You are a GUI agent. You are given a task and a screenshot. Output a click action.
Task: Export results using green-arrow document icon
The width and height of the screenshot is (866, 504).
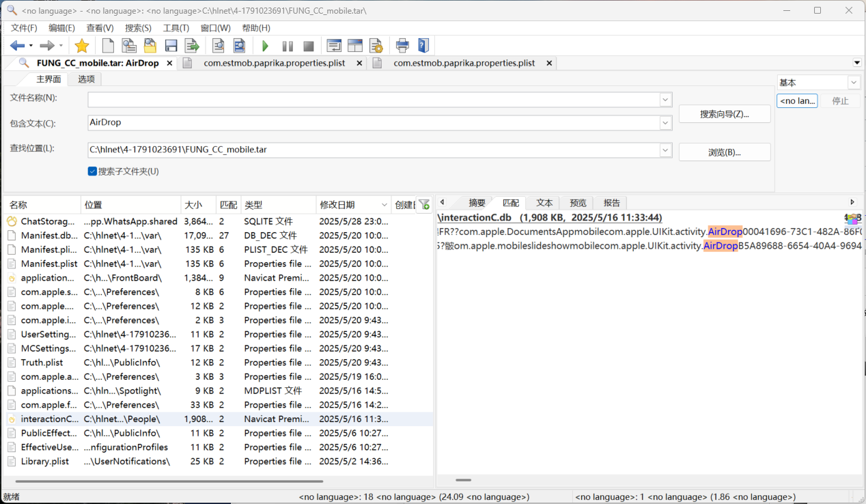(x=193, y=46)
